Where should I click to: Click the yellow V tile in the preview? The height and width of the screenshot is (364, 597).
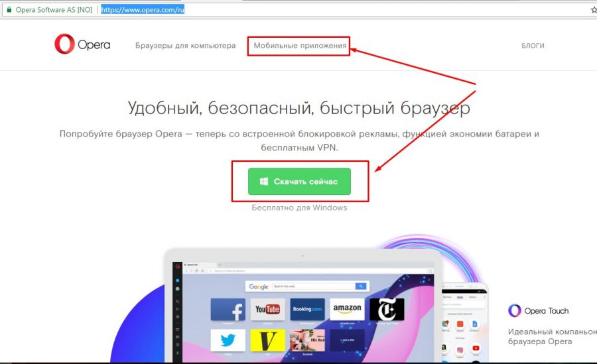click(x=267, y=340)
